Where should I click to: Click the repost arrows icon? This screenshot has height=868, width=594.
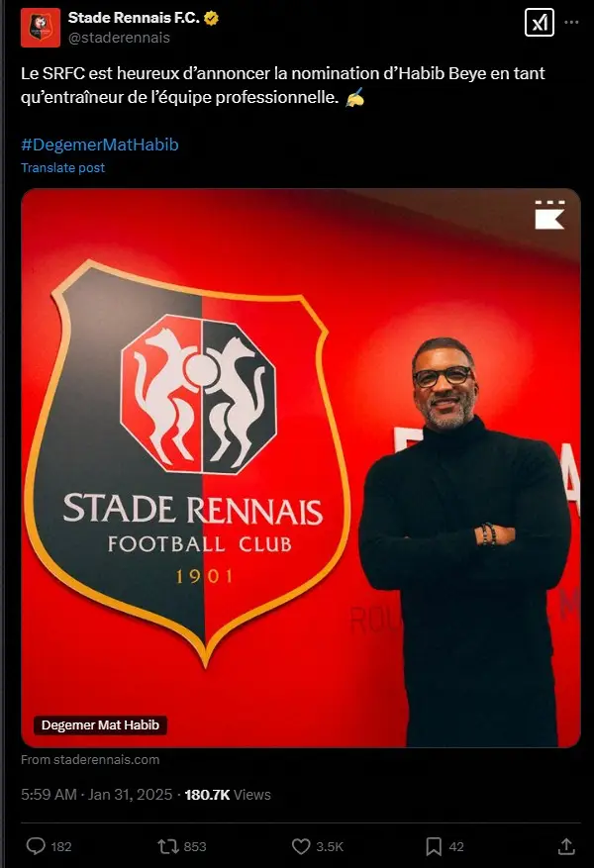[168, 846]
